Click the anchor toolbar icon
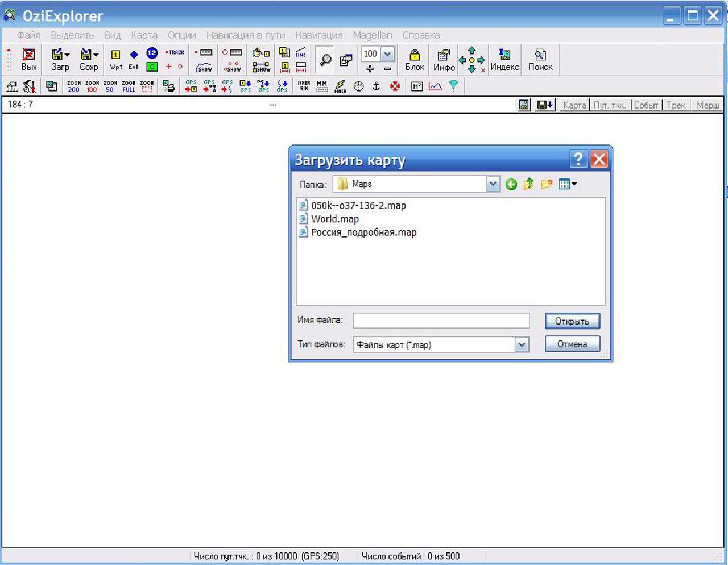 [376, 86]
